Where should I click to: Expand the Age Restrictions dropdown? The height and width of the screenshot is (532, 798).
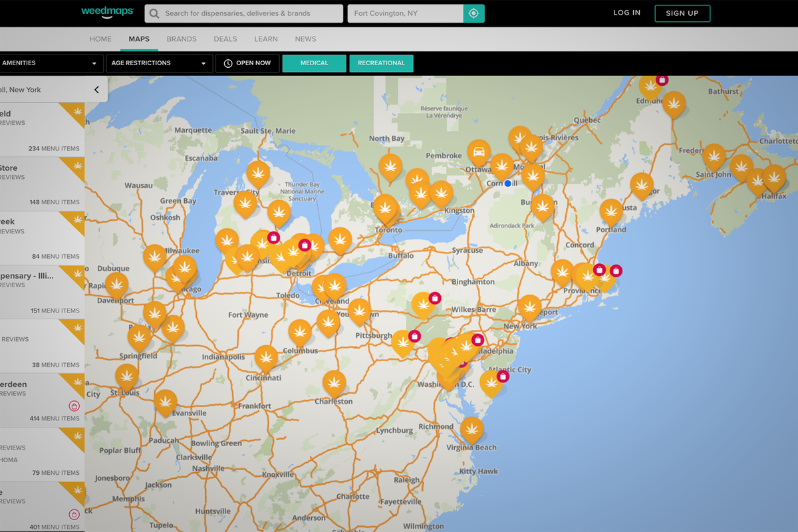[160, 63]
